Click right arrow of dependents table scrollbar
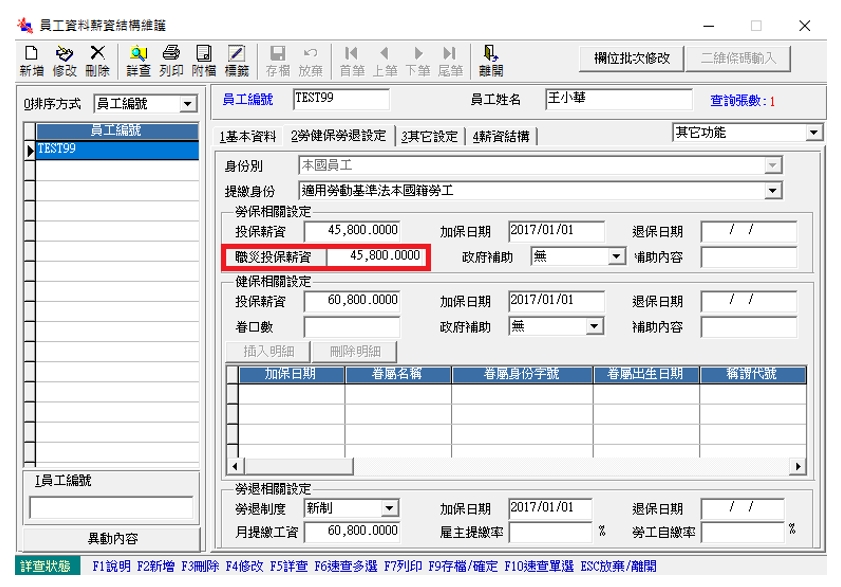This screenshot has width=841, height=587. point(798,467)
